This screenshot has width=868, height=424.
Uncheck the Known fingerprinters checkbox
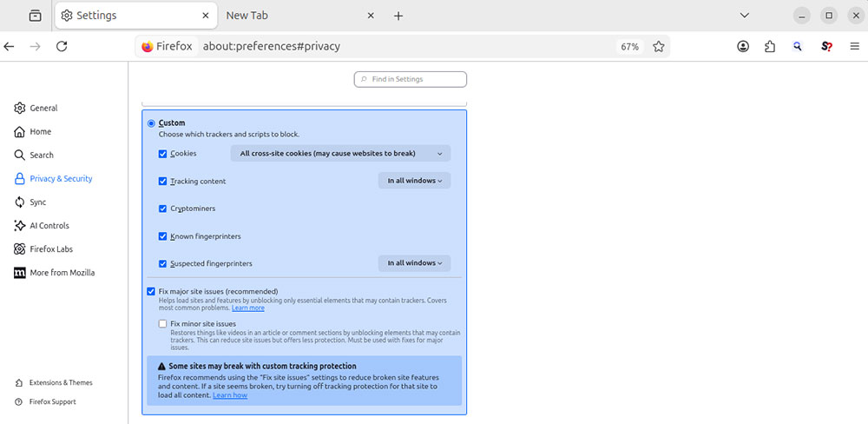[163, 236]
